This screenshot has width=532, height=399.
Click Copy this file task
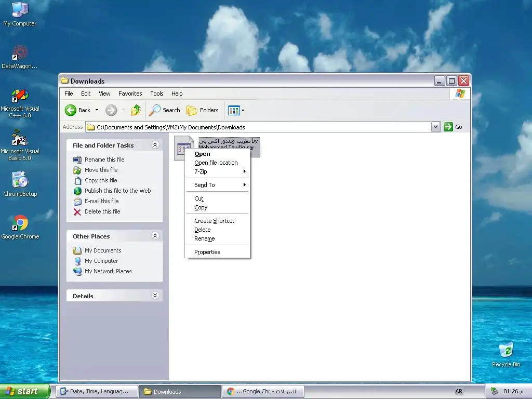[x=101, y=180]
